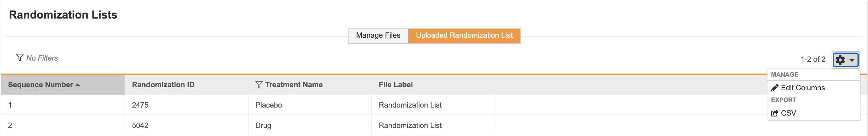The height and width of the screenshot is (136, 868).
Task: Select the row with Randomization ID 2475
Action: point(140,105)
